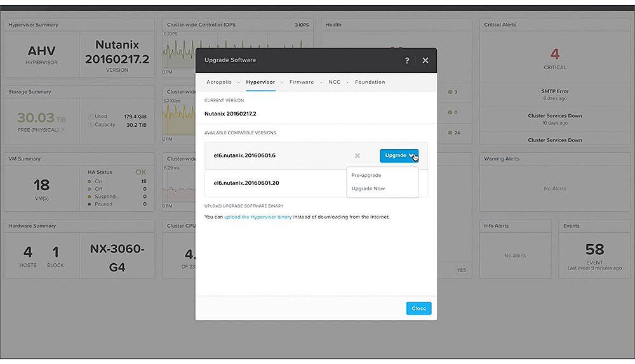The width and height of the screenshot is (635, 364).
Task: Switch to the NCC tab
Action: 335,82
